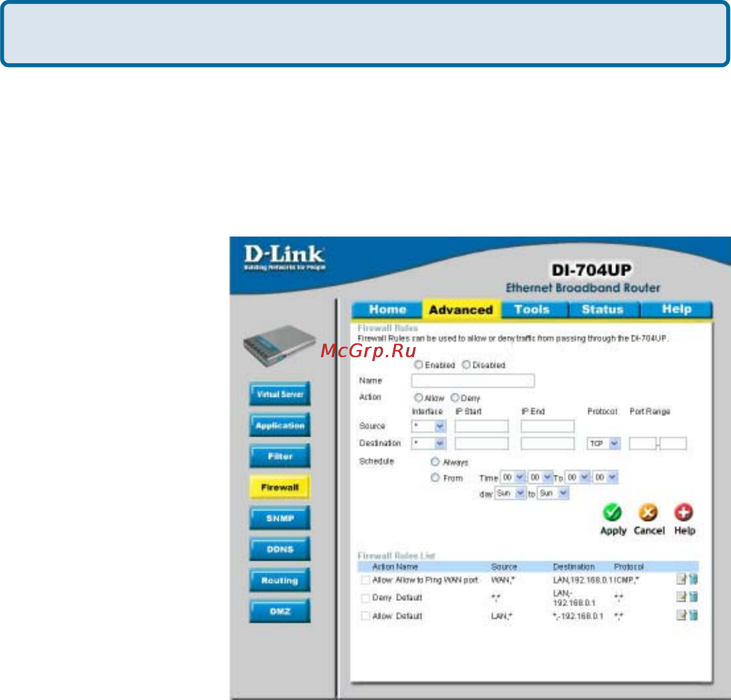Click the Destination IP End field
731x700 pixels.
click(x=548, y=443)
